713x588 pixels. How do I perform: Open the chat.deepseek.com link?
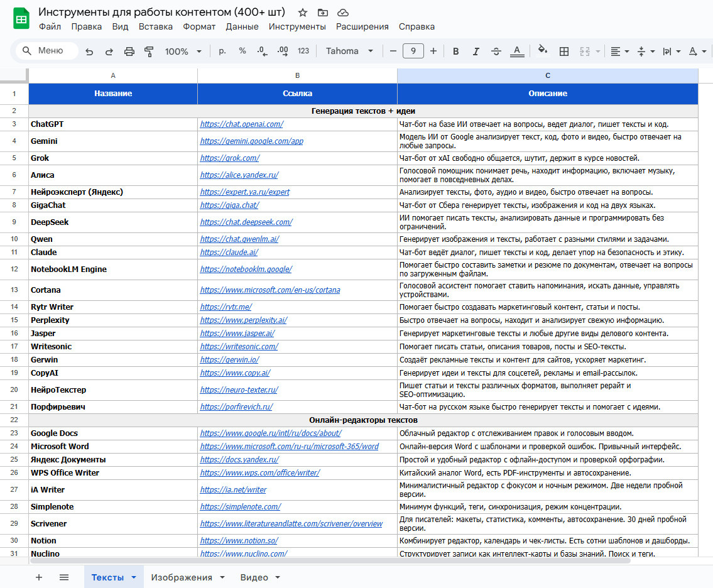[x=246, y=222]
